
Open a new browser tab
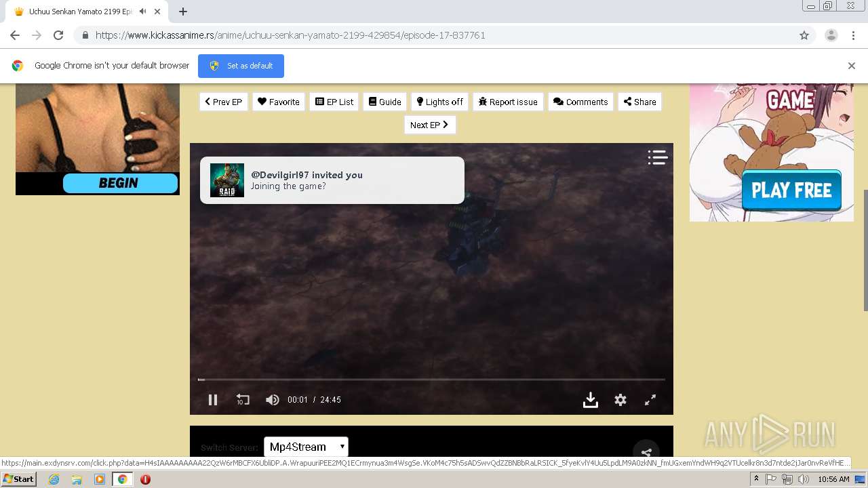point(183,12)
